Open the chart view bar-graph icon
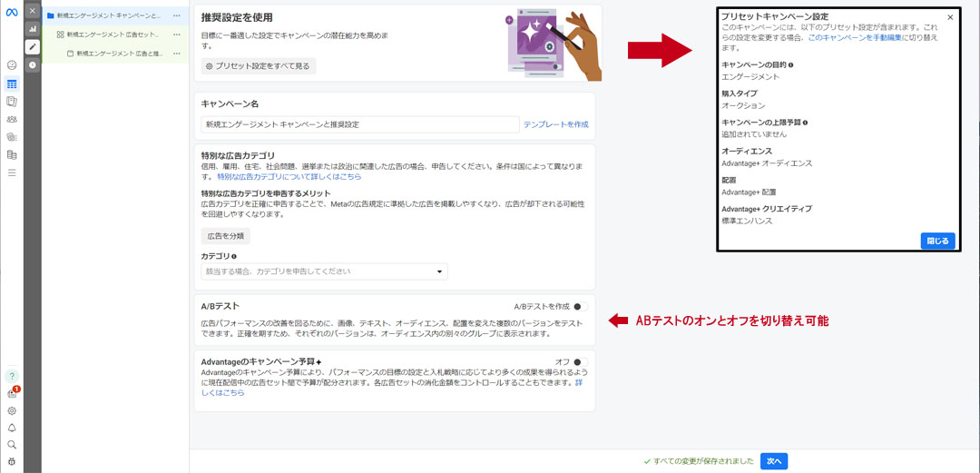 [x=33, y=29]
